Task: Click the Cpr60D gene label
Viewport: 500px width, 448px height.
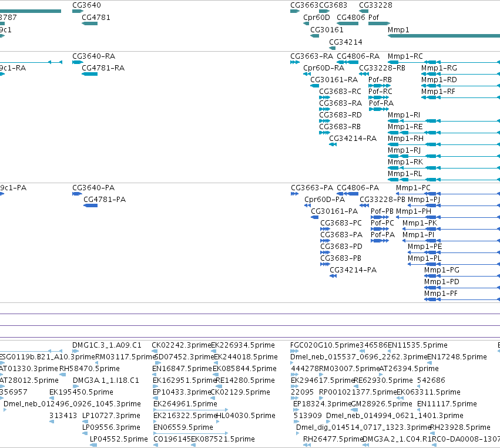Action: 316,18
